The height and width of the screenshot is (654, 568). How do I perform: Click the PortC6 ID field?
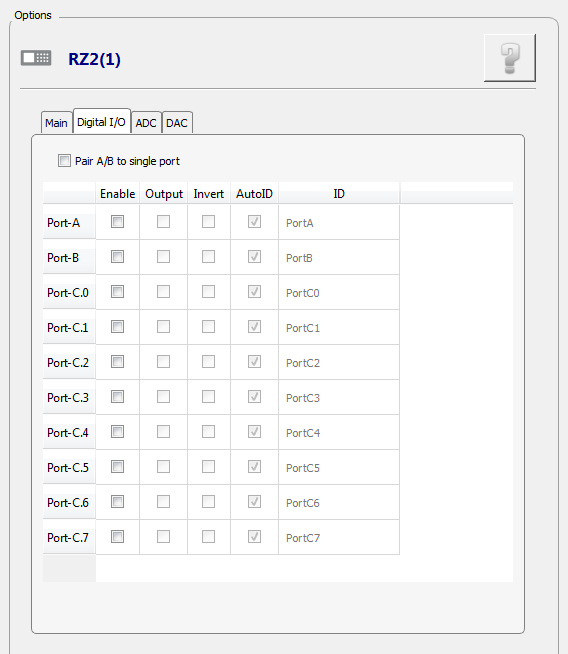pos(339,503)
